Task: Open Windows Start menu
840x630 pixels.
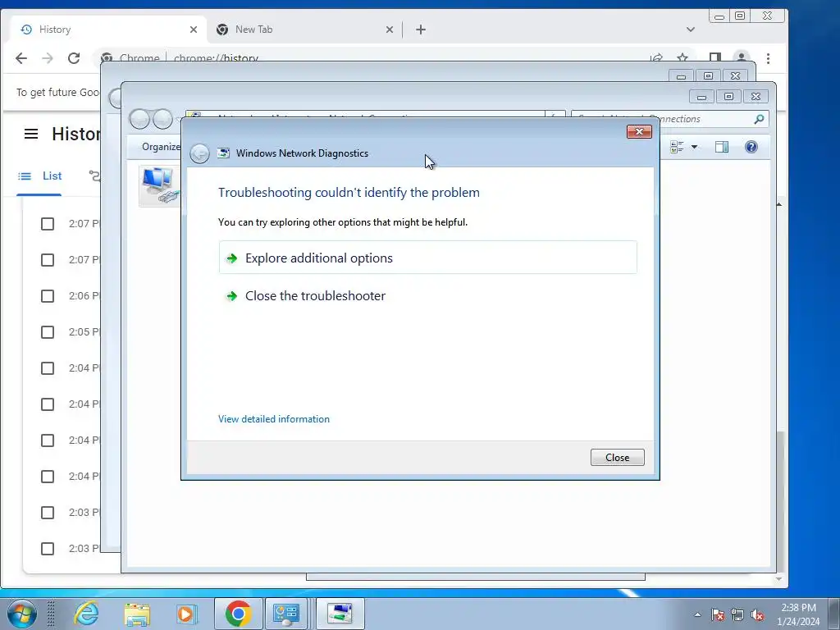Action: point(21,614)
